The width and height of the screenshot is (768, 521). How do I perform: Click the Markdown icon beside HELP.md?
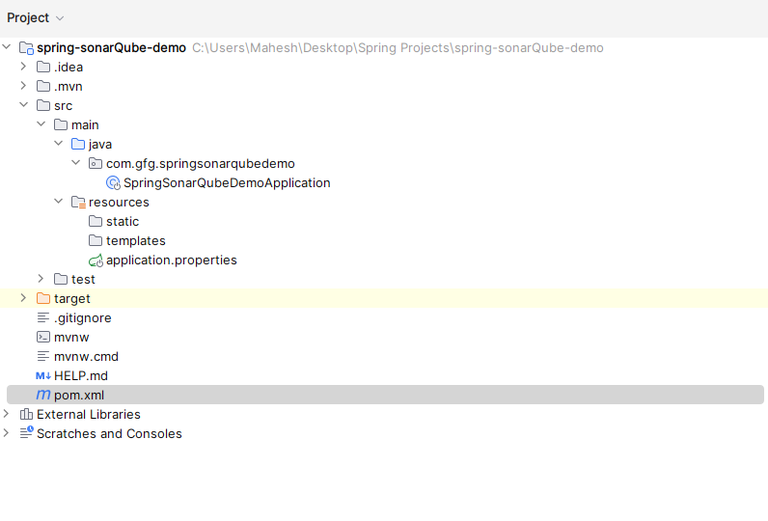(43, 376)
